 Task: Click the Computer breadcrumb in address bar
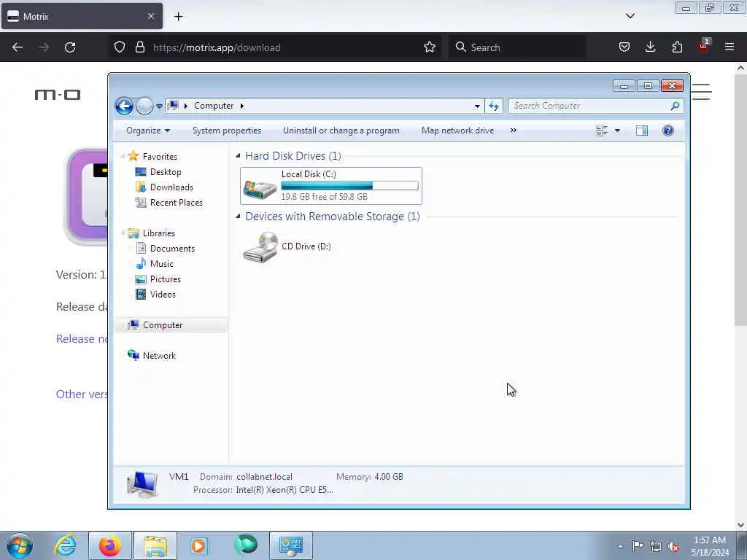(x=214, y=106)
